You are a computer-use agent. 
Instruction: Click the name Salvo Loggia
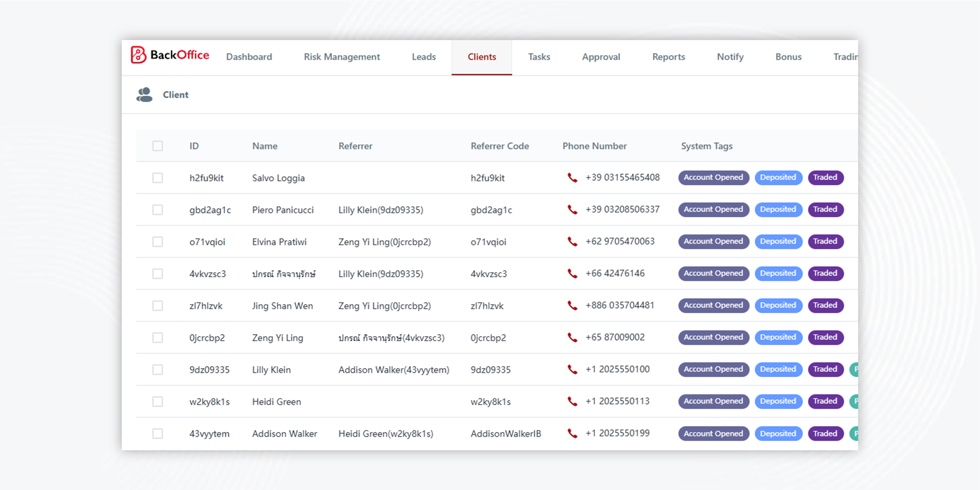point(279,178)
